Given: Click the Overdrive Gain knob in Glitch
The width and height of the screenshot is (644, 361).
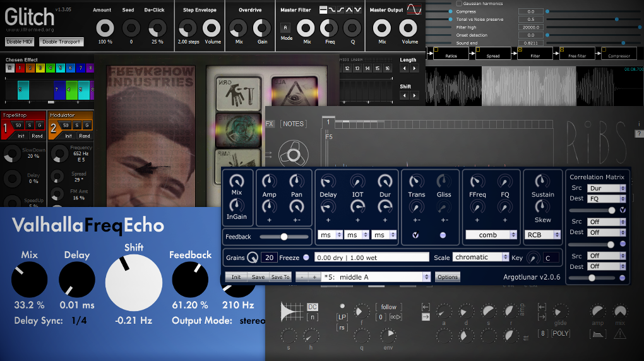Looking at the screenshot, I should click(x=262, y=28).
